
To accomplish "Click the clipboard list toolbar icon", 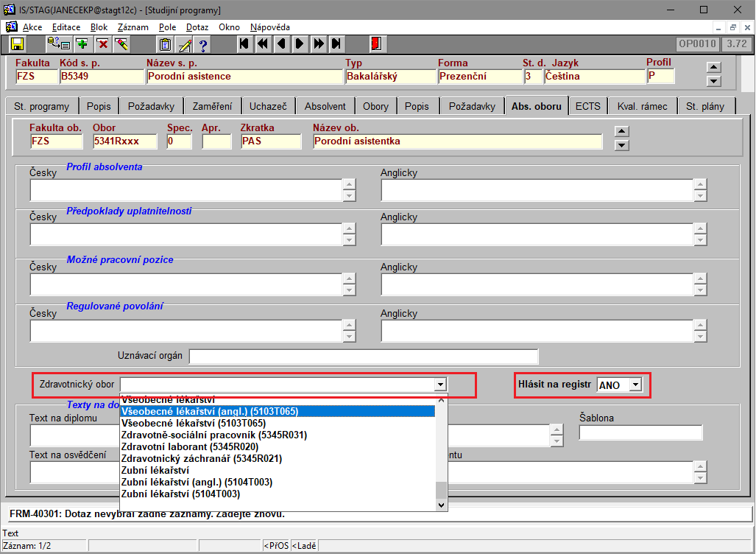I will point(166,44).
